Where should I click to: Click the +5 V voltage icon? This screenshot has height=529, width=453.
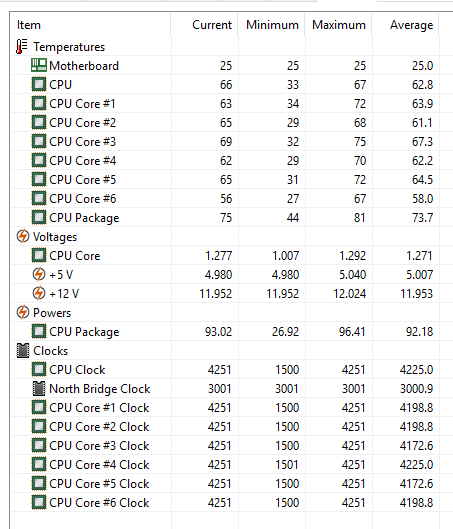point(39,274)
